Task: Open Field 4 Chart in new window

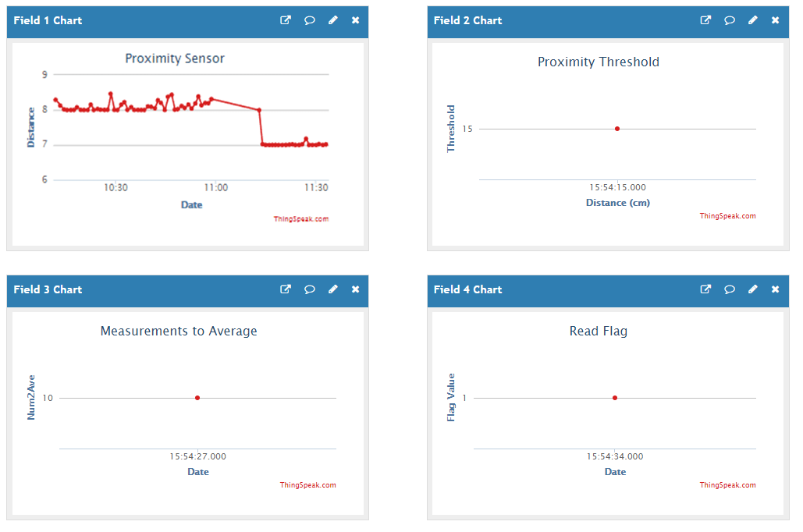Action: (705, 289)
